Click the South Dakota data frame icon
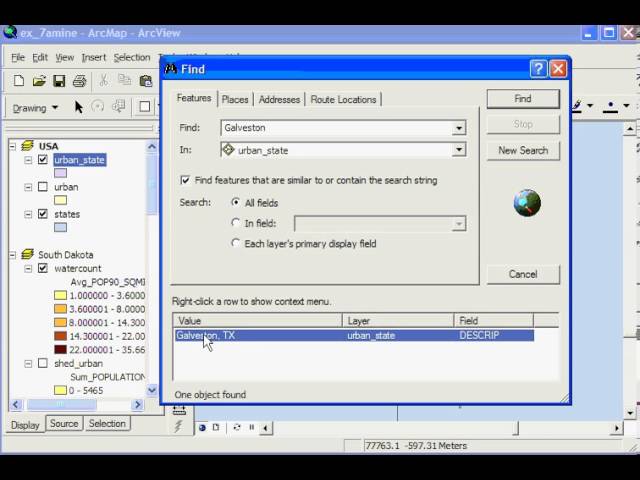 click(x=27, y=255)
